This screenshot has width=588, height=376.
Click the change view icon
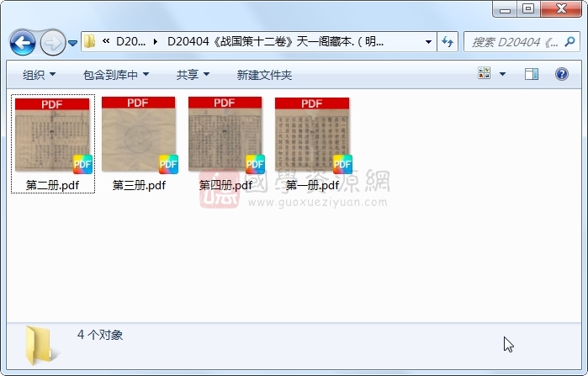(485, 75)
